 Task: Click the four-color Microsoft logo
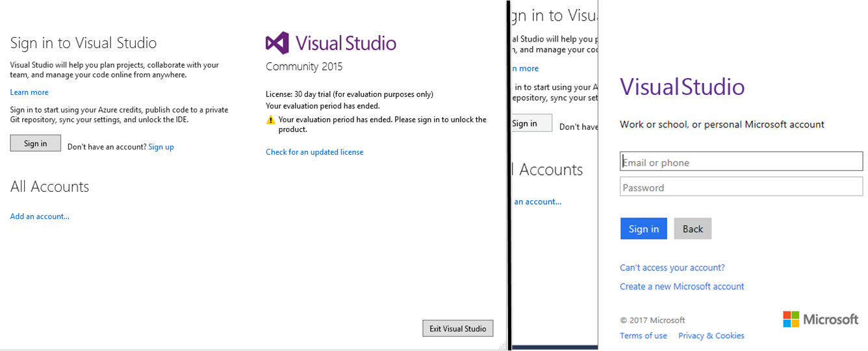pyautogui.click(x=791, y=319)
